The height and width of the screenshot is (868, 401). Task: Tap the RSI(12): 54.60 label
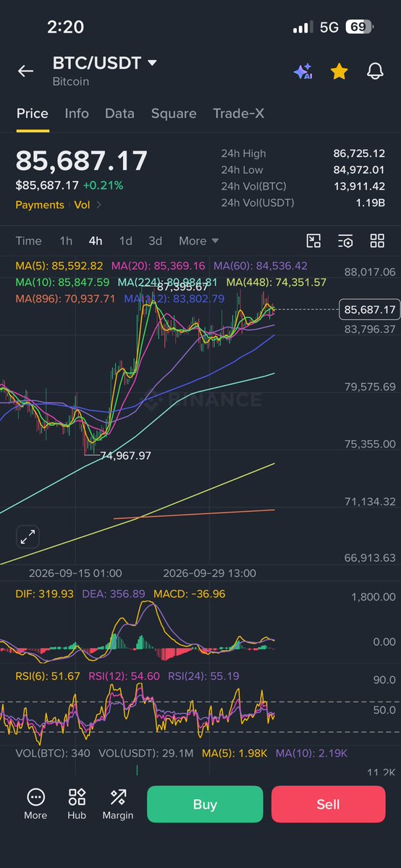124,676
